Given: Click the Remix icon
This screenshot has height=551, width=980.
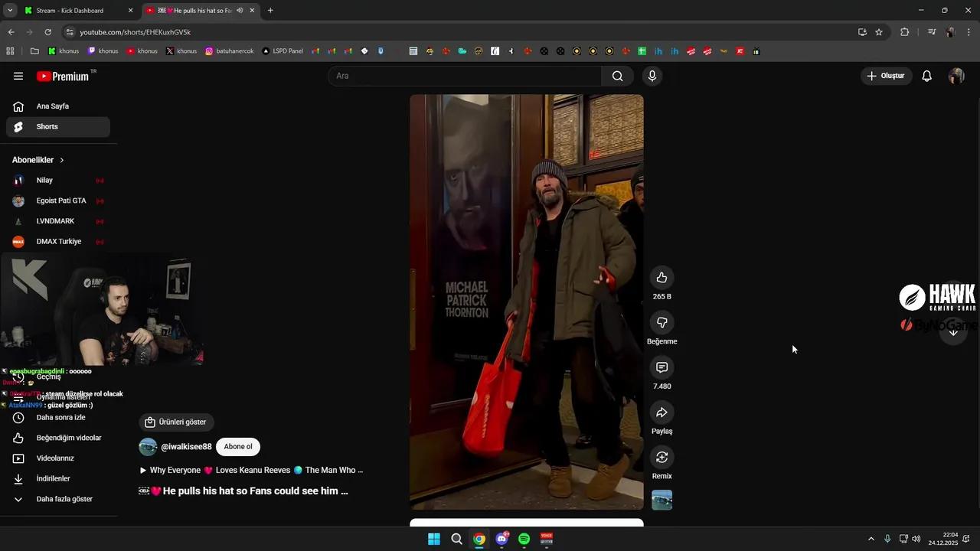Looking at the screenshot, I should 661,457.
